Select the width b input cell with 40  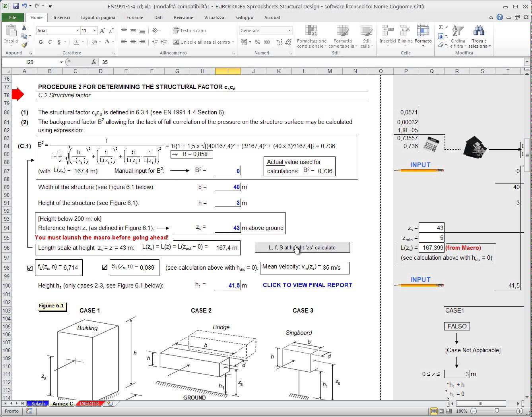[228, 187]
